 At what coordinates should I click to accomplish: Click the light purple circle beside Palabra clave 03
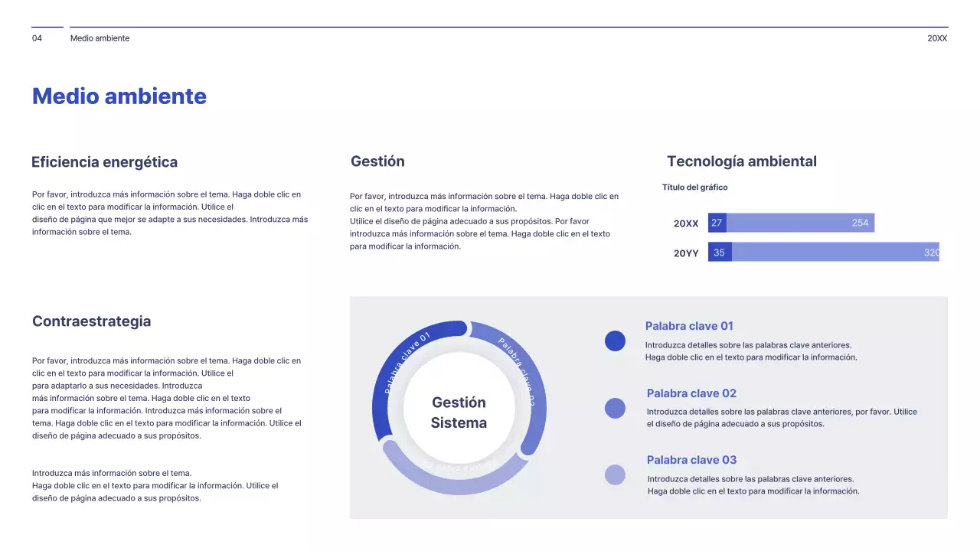point(615,475)
